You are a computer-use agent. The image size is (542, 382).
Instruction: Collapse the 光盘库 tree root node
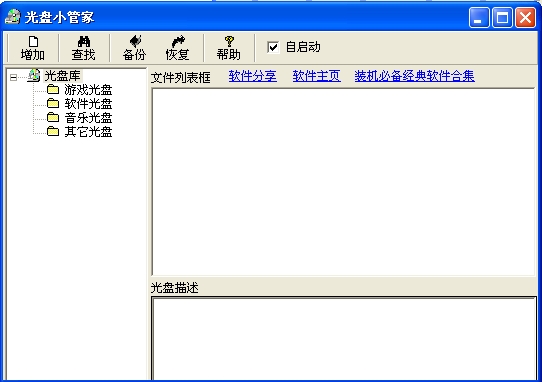point(13,77)
